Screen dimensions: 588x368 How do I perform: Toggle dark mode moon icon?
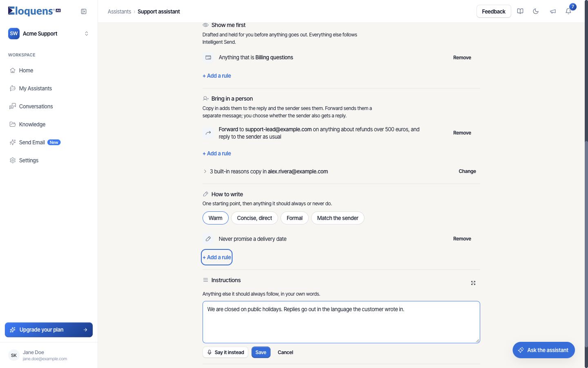pos(536,11)
